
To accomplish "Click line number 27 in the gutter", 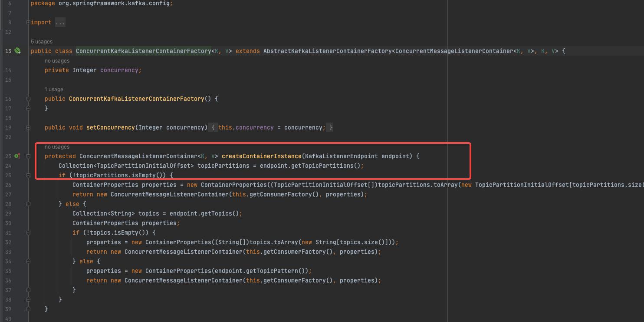I will click(x=8, y=194).
